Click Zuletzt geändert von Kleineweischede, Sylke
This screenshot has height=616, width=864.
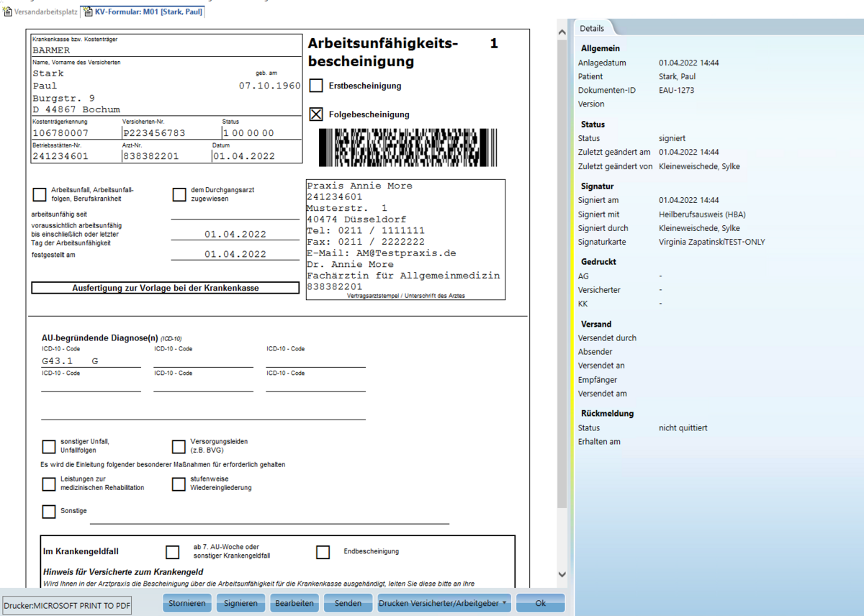pos(699,166)
